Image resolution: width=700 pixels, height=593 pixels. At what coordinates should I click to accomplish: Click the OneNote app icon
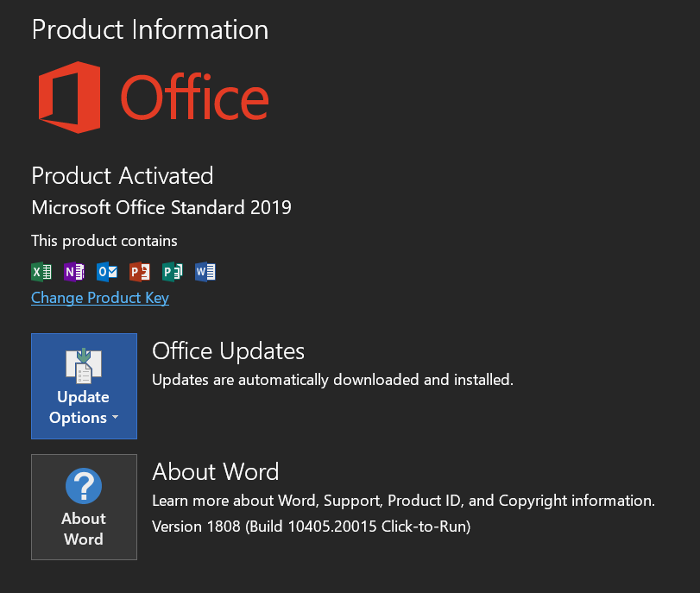coord(74,272)
